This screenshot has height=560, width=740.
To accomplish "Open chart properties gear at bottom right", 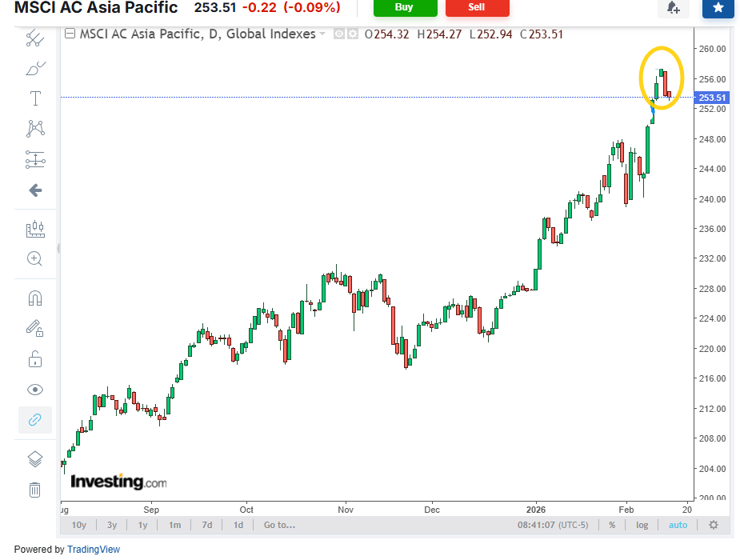I will tap(713, 525).
